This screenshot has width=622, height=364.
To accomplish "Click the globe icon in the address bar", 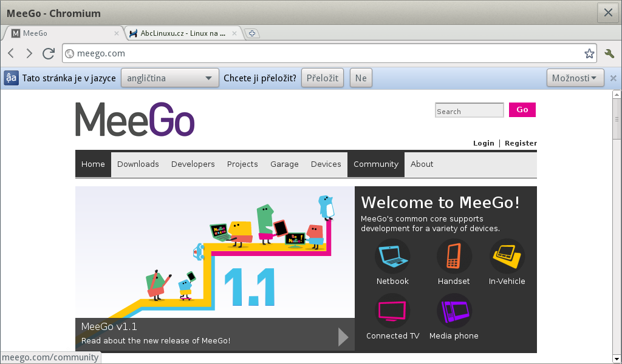I will point(69,53).
